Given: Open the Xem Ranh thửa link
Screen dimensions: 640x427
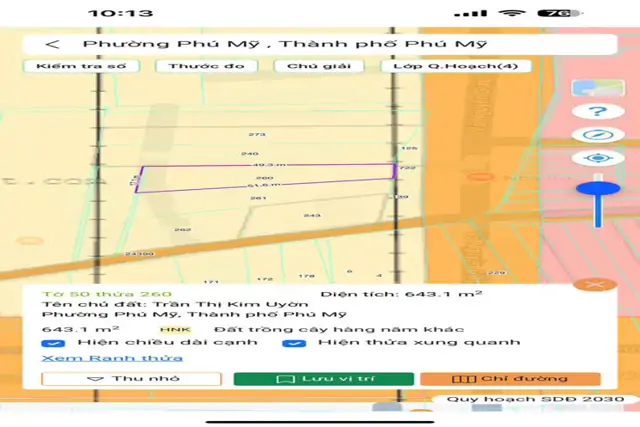Looking at the screenshot, I should pos(112,358).
